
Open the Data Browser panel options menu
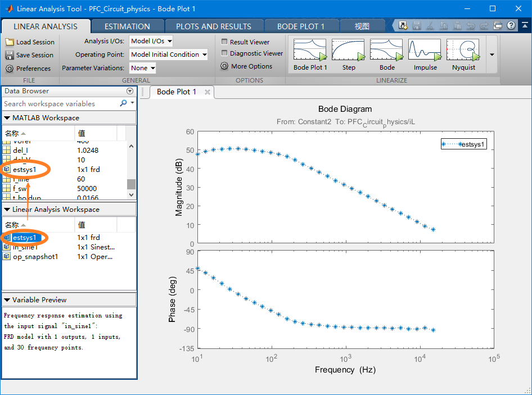(129, 91)
